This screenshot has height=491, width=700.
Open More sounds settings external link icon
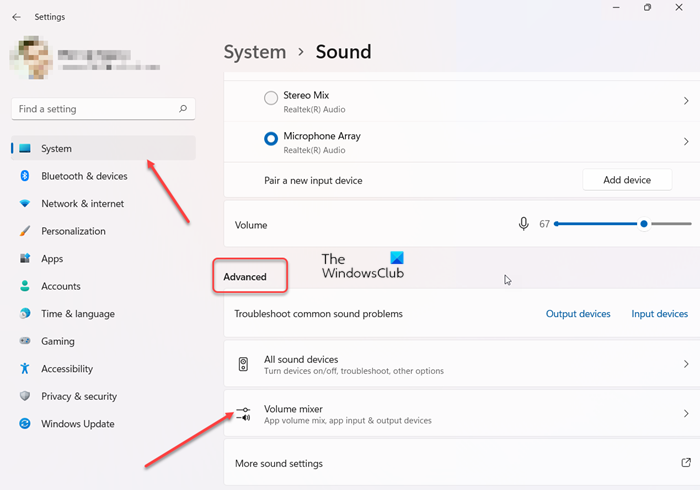[x=686, y=463]
